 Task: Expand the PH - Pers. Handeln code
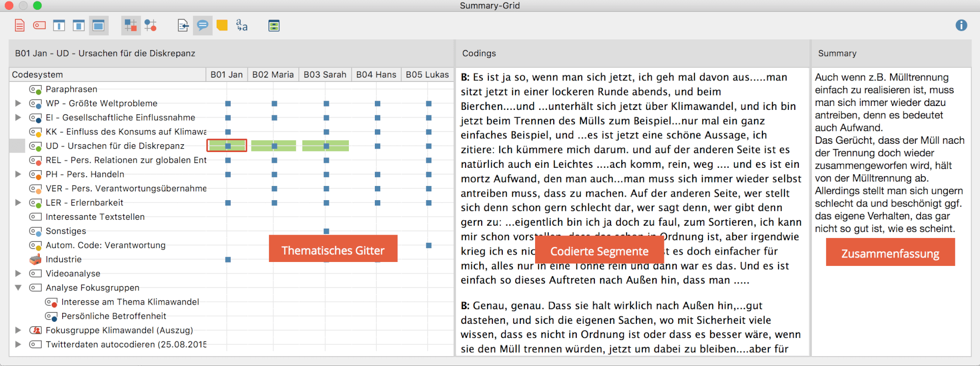[18, 174]
